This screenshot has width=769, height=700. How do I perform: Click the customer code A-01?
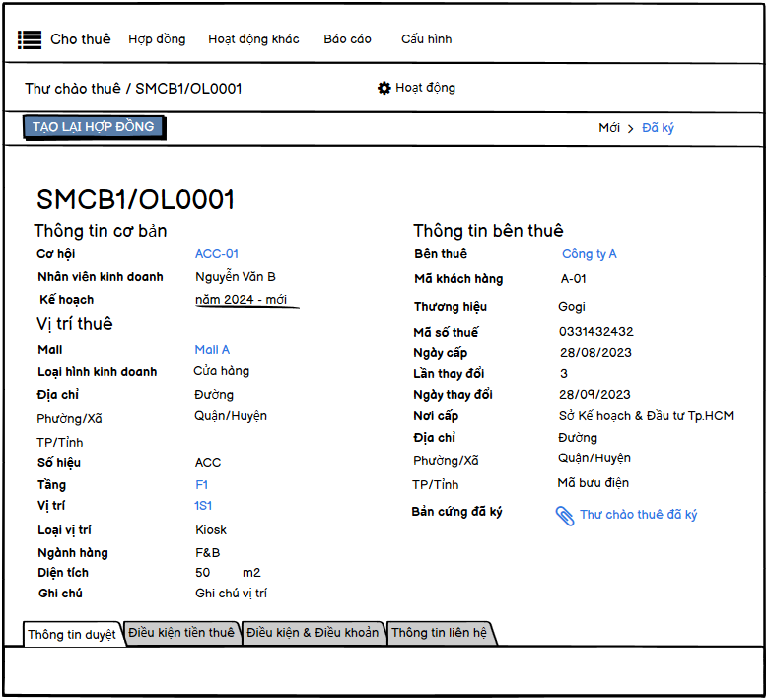pyautogui.click(x=574, y=279)
